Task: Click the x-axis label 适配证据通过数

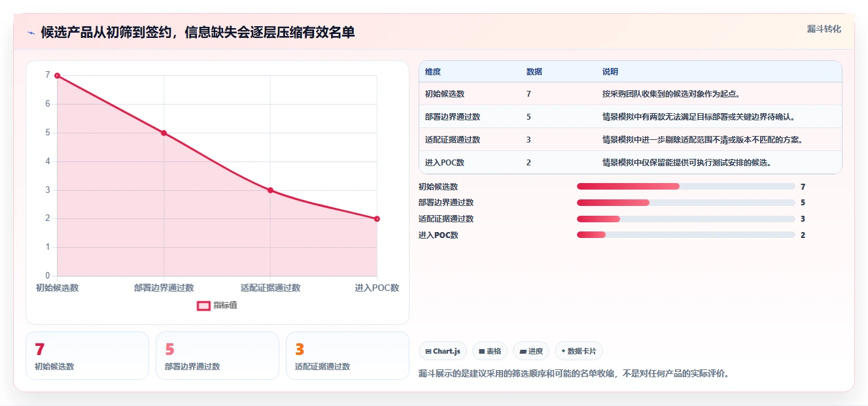Action: pos(270,288)
